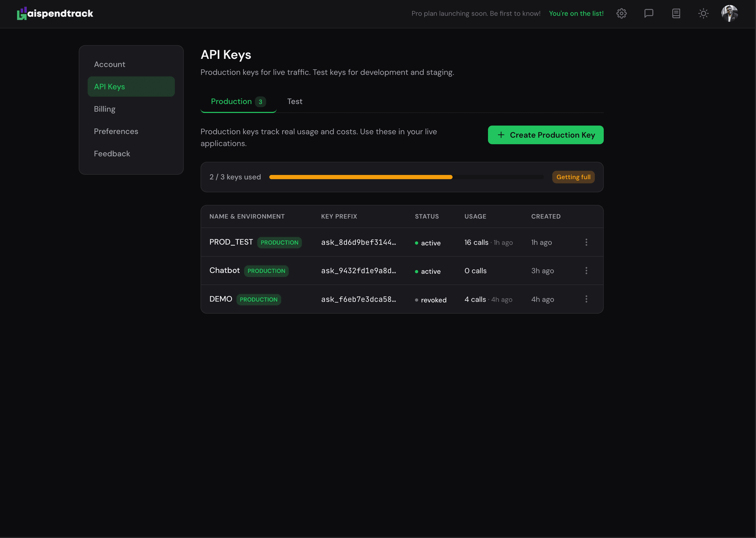
Task: Click the Create Production Key button
Action: point(545,135)
